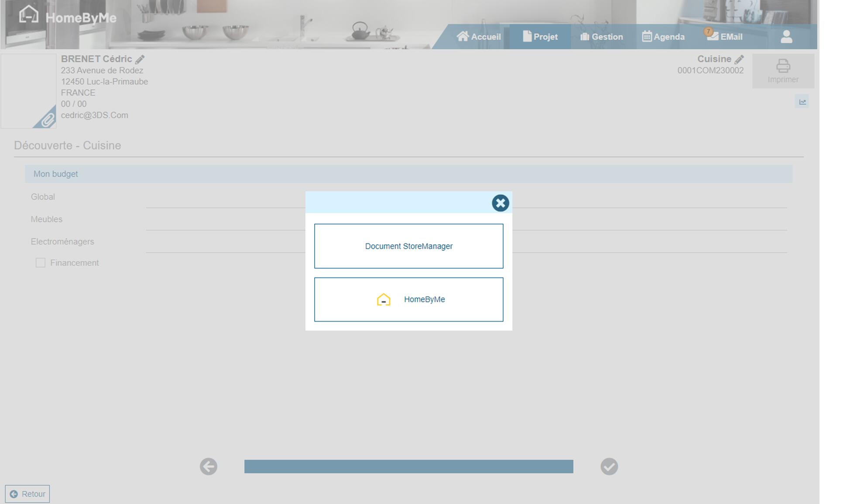
Task: Switch to the Projet tab
Action: 540,37
